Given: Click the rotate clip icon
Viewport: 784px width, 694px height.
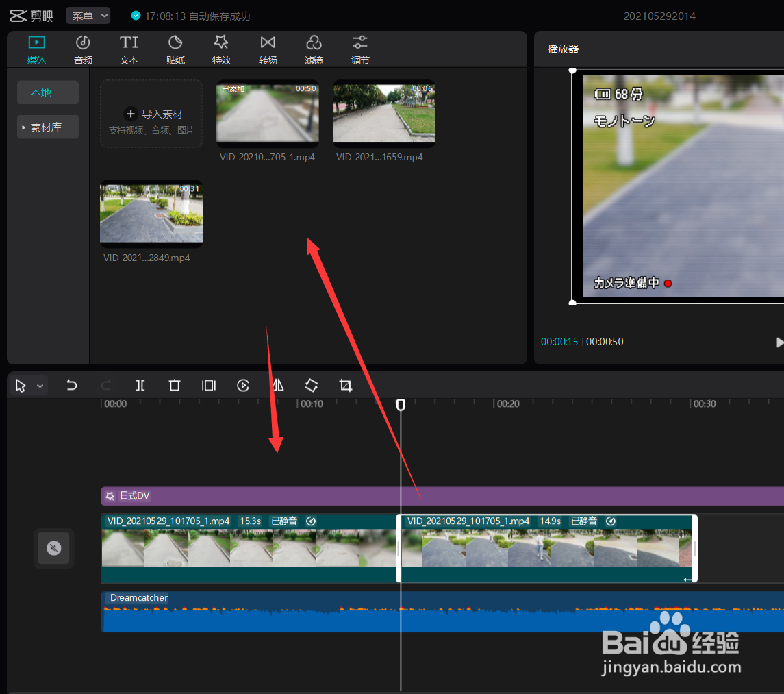Looking at the screenshot, I should click(312, 385).
